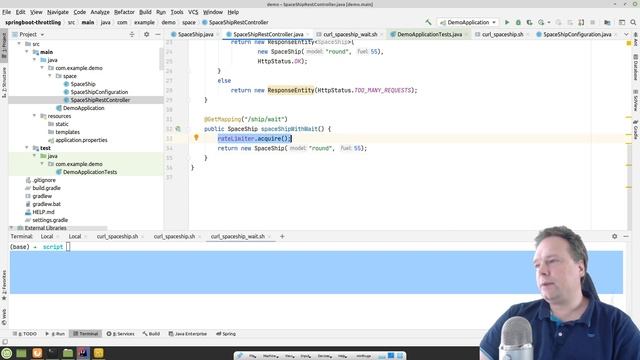The height and width of the screenshot is (360, 640).
Task: Click SpaceShipRestController breadcrumb in navigation bar
Action: coord(235,22)
